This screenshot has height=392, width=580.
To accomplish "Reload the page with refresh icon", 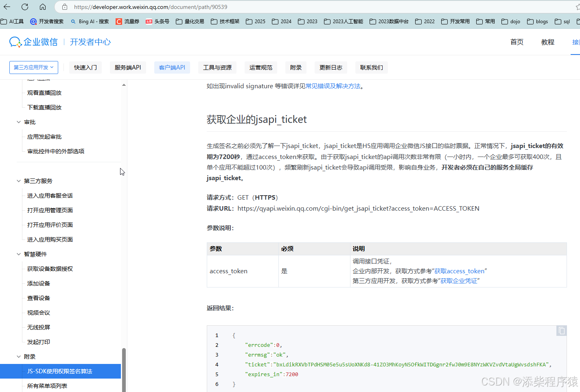I will (x=25, y=7).
